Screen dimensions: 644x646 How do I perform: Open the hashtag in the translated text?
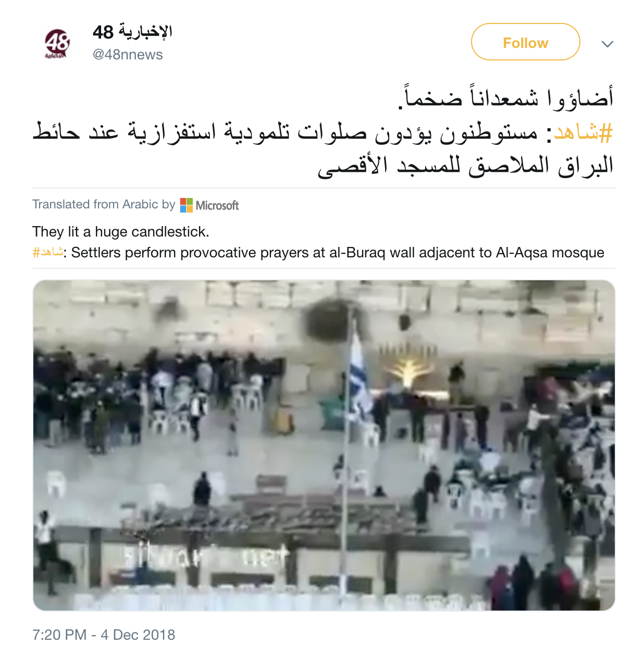(47, 253)
